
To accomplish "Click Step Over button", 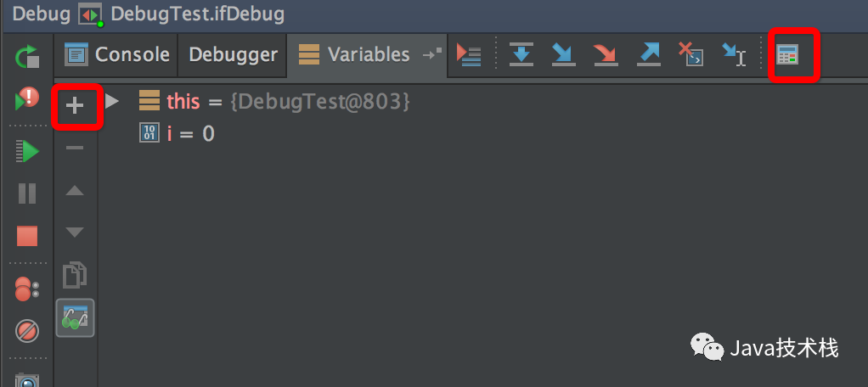I will 521,54.
